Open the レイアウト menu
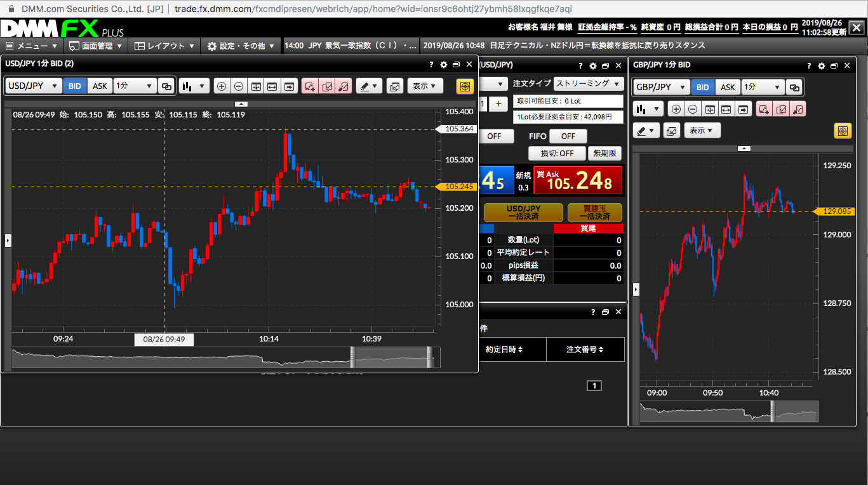This screenshot has width=868, height=485. click(164, 46)
